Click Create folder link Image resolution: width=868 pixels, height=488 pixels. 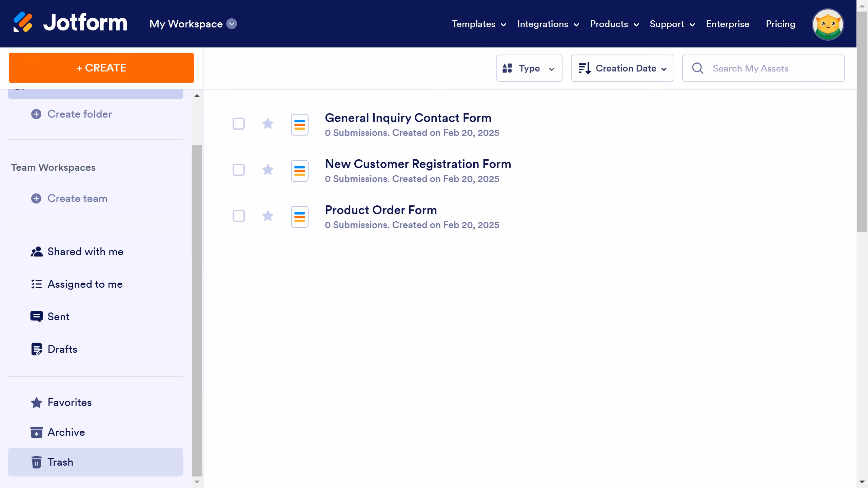(80, 114)
